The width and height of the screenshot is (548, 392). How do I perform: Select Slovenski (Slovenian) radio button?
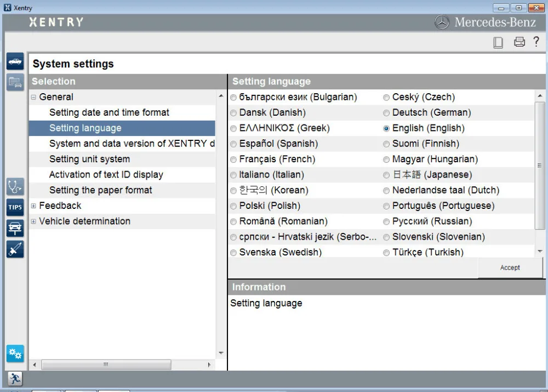386,237
